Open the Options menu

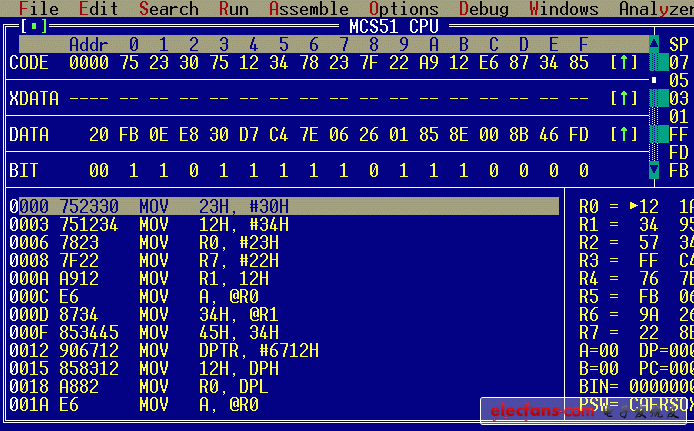403,9
